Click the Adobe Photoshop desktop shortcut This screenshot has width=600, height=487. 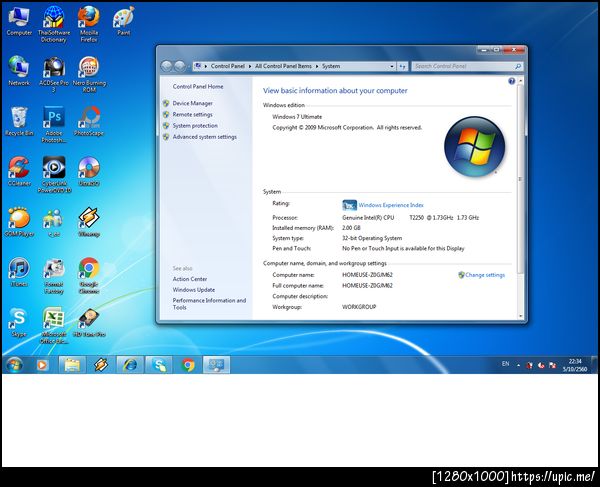[54, 125]
